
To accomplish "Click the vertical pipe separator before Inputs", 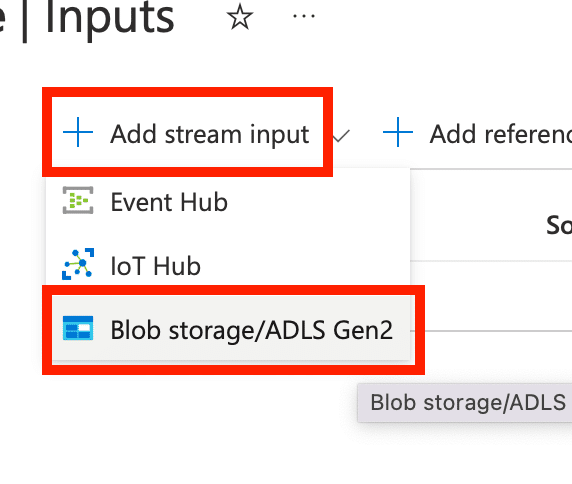I will pyautogui.click(x=24, y=20).
